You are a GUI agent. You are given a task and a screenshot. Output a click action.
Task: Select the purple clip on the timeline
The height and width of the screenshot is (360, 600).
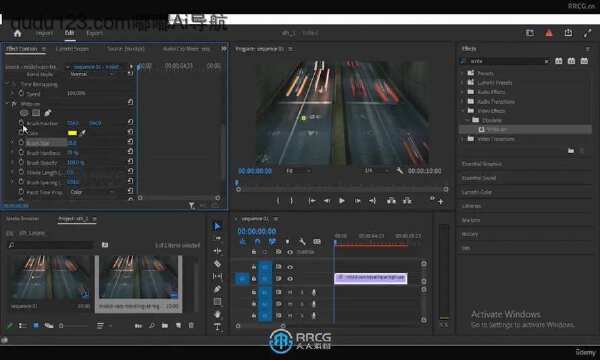[371, 278]
